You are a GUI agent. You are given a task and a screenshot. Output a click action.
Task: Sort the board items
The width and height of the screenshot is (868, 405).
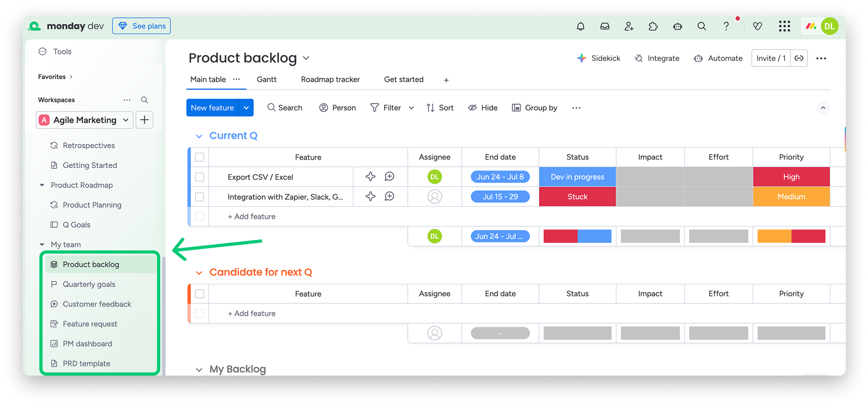440,108
